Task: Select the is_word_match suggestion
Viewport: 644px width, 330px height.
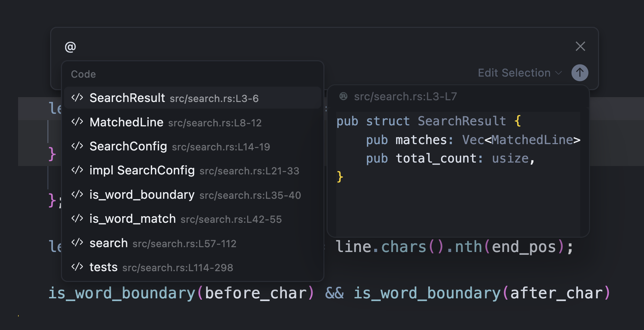Action: (x=193, y=219)
